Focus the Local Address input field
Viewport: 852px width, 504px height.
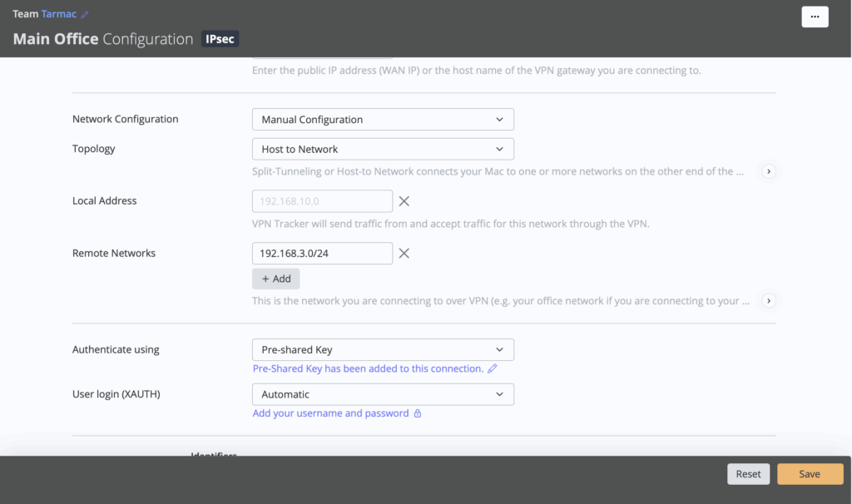(x=322, y=201)
